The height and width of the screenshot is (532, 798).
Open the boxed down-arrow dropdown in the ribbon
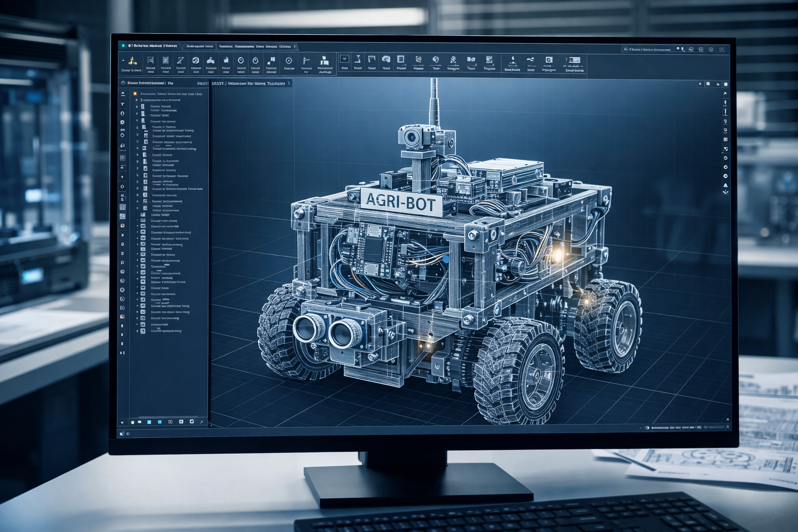pyautogui.click(x=344, y=60)
